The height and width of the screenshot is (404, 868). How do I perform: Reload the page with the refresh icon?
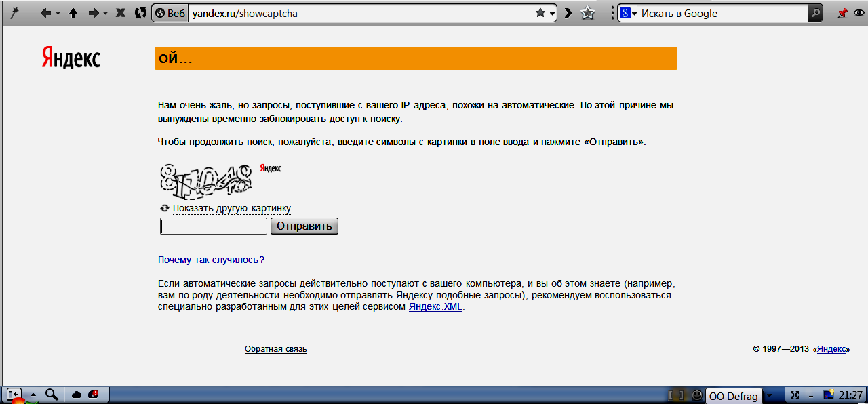click(x=140, y=13)
